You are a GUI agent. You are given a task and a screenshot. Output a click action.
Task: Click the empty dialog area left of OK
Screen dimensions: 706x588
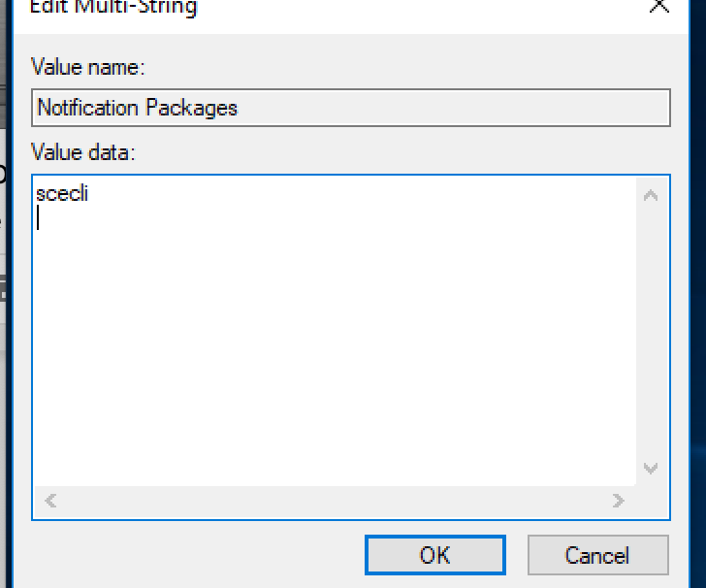tap(194, 555)
